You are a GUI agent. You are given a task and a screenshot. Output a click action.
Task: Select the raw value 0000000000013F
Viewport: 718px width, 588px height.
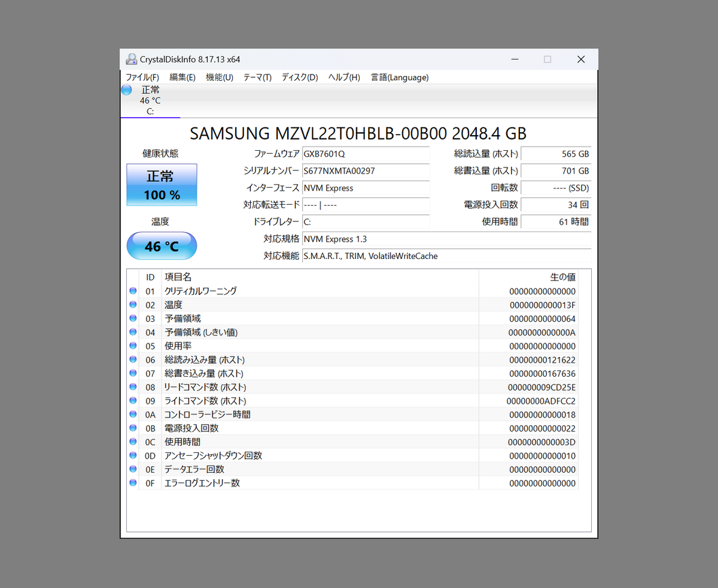point(542,304)
